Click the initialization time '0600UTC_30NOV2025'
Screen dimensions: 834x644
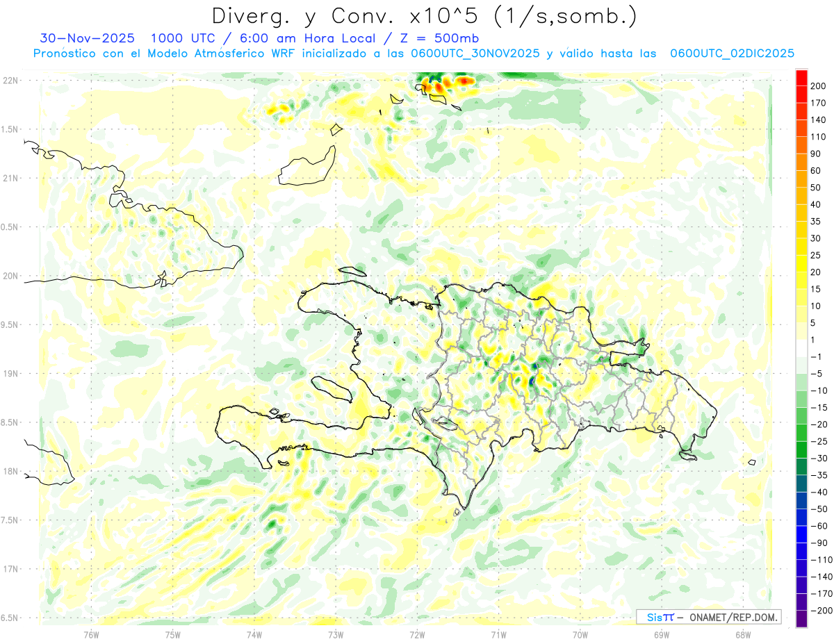475,53
